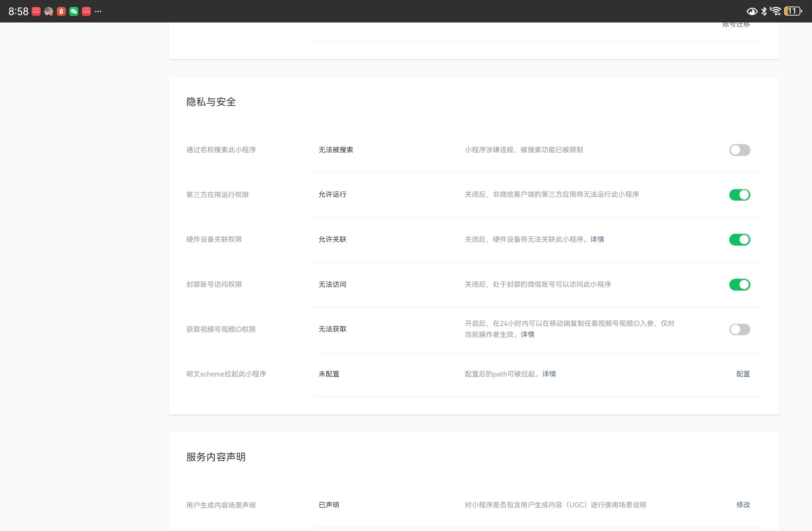812x531 pixels.
Task: Enable the 获取视频号视频ID权限 switch
Action: [739, 329]
